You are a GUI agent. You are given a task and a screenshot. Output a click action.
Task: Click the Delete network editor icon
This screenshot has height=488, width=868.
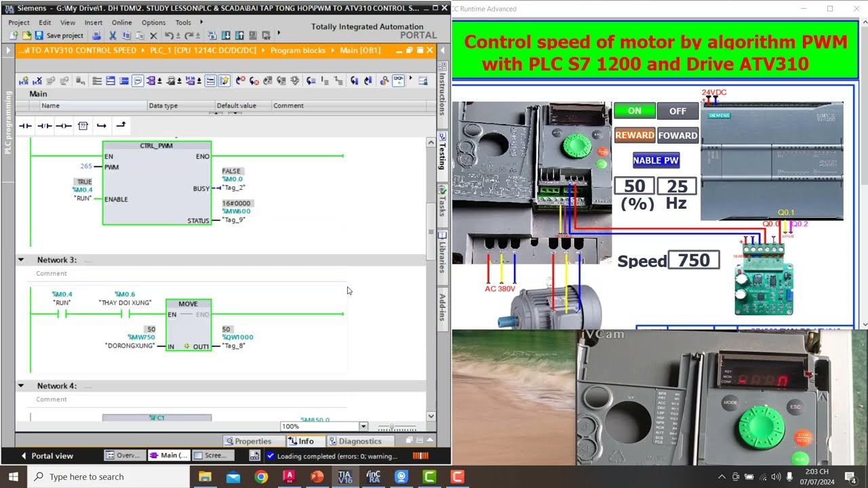click(37, 81)
